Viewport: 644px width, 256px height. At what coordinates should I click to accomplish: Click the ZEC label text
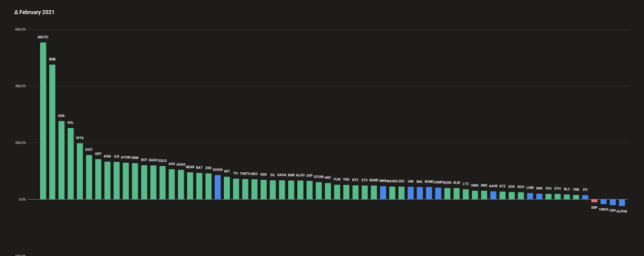coord(401,181)
